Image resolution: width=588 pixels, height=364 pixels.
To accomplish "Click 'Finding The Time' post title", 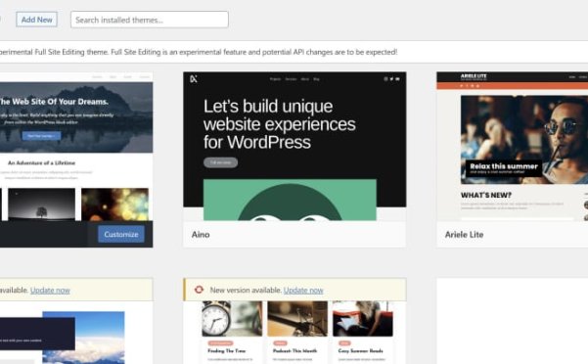I will pyautogui.click(x=227, y=351).
